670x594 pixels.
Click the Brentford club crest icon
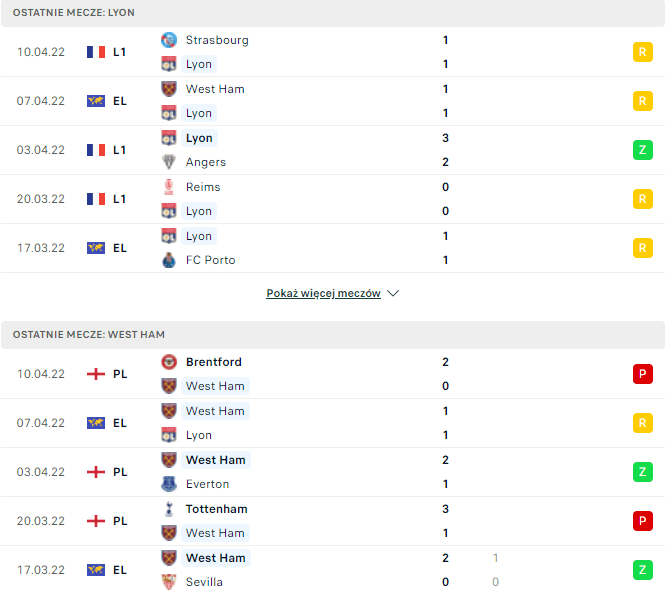[168, 362]
